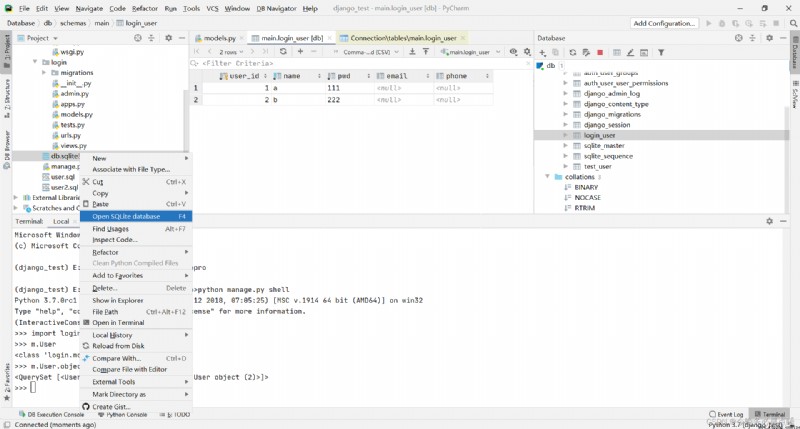The image size is (800, 429).
Task: Jump to first page of table rows
Action: pos(197,52)
